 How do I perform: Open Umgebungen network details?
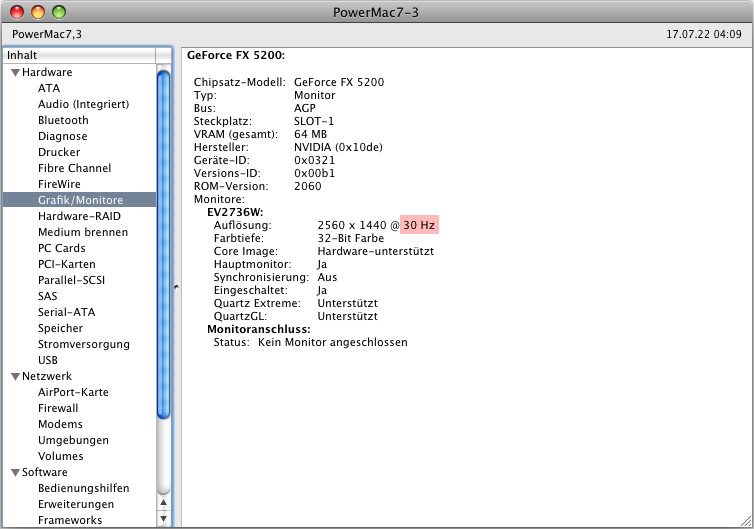click(x=73, y=441)
